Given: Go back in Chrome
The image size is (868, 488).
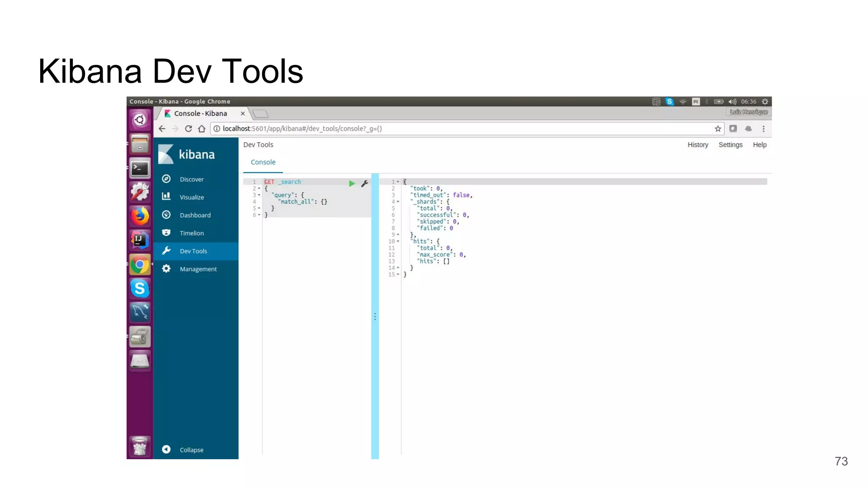Looking at the screenshot, I should tap(162, 129).
